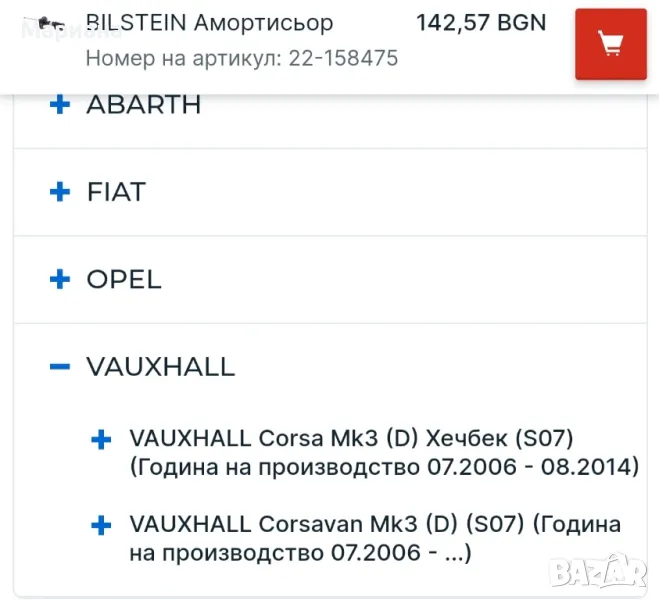Click the plus icon beside Corsa Mk3 Хечбек
Viewport: 659px width, 600px height.
coord(100,439)
